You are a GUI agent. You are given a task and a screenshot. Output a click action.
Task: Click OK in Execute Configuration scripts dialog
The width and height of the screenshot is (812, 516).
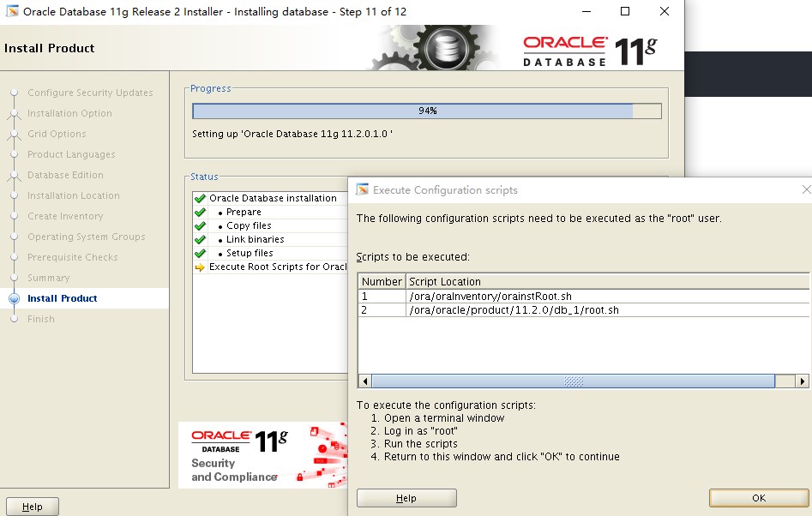pyautogui.click(x=759, y=498)
